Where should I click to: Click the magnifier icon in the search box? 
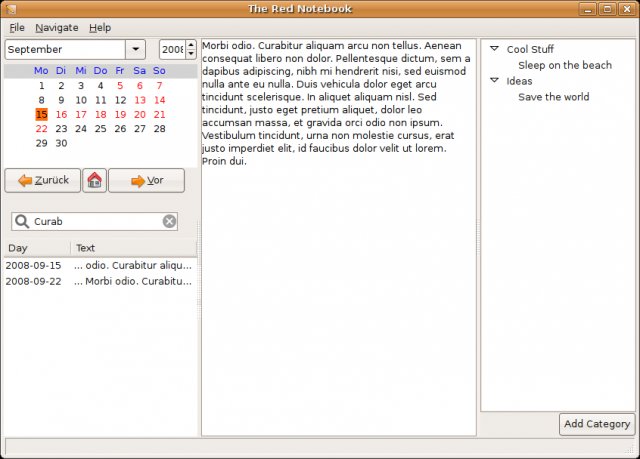pyautogui.click(x=22, y=221)
